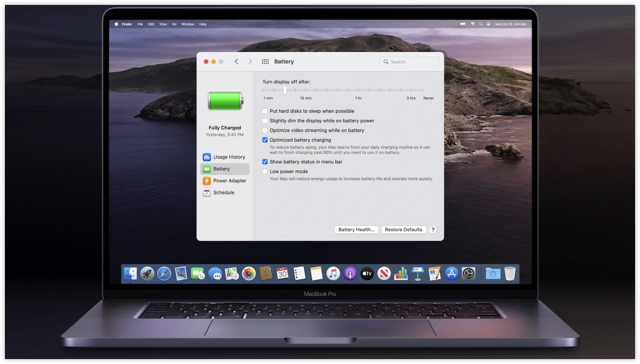
Task: Launch Launchpad from the Dock
Action: click(x=147, y=273)
